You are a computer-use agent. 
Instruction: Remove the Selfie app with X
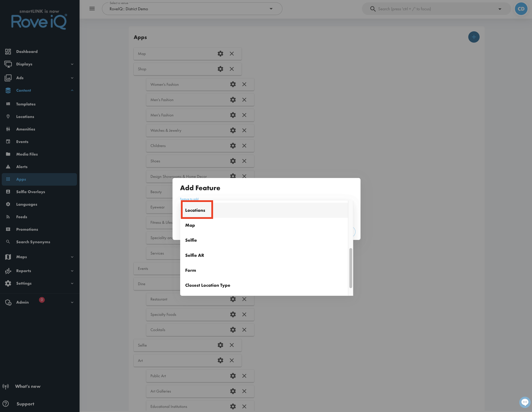click(x=232, y=345)
